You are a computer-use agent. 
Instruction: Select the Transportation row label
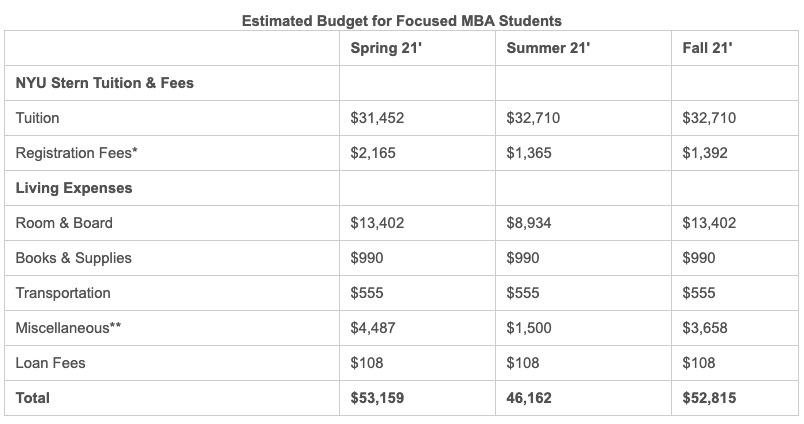63,293
